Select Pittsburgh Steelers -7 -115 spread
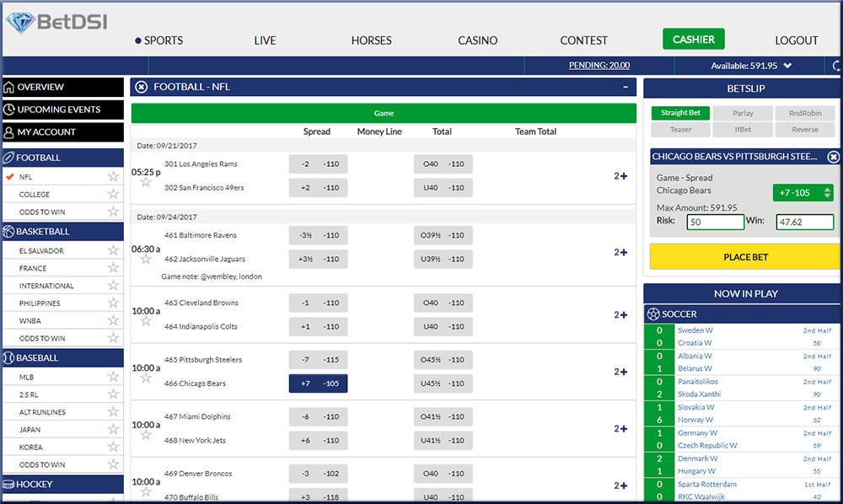The image size is (843, 504). tap(319, 360)
